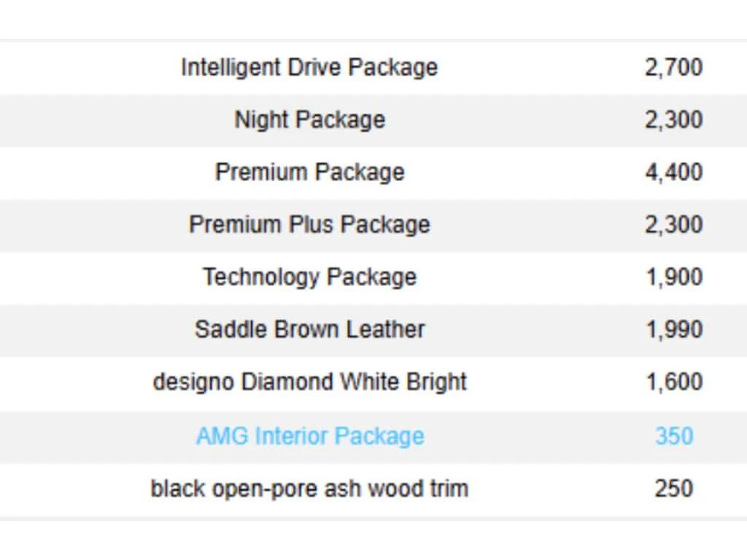
Task: Click the 2,300 price for Premium Plus
Action: pos(673,224)
